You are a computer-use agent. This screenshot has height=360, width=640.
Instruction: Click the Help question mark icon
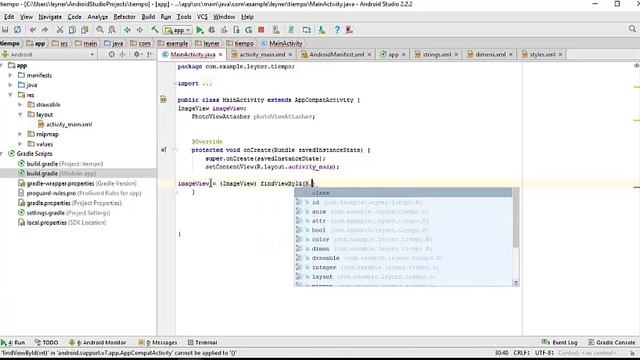click(337, 30)
